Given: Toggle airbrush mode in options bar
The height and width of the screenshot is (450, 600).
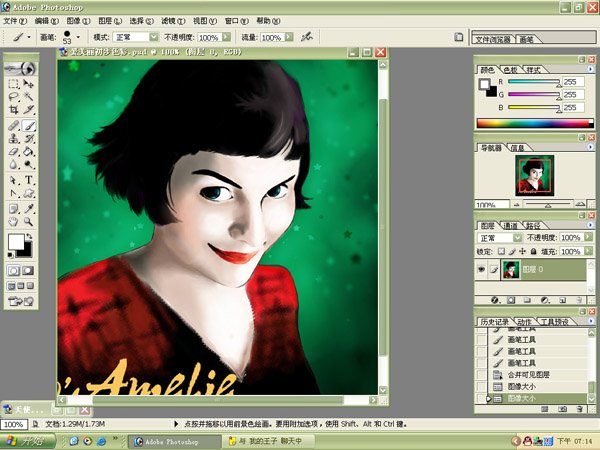Looking at the screenshot, I should pos(306,37).
